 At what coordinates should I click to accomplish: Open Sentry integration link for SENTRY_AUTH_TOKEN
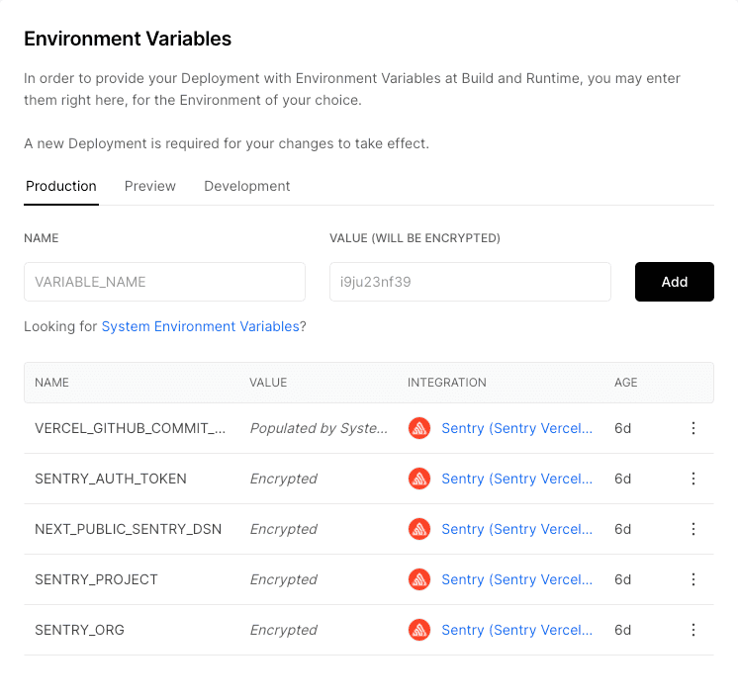tap(516, 479)
